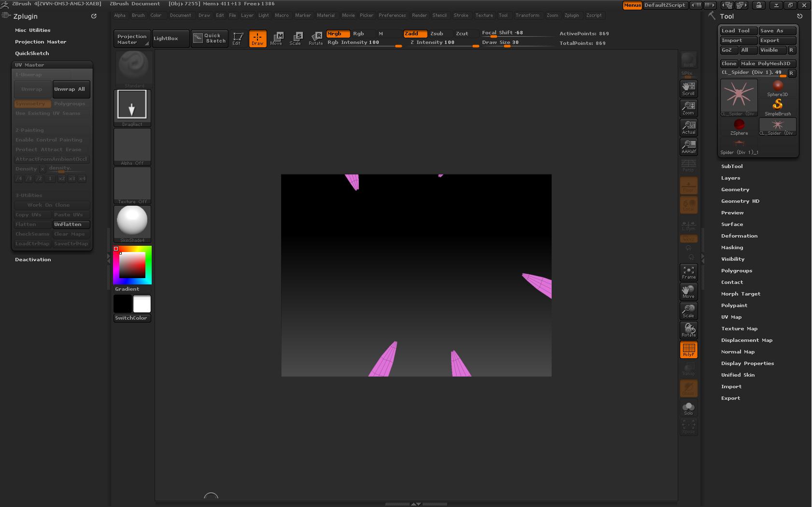
Task: Open the Texture Off selector
Action: coord(132,185)
